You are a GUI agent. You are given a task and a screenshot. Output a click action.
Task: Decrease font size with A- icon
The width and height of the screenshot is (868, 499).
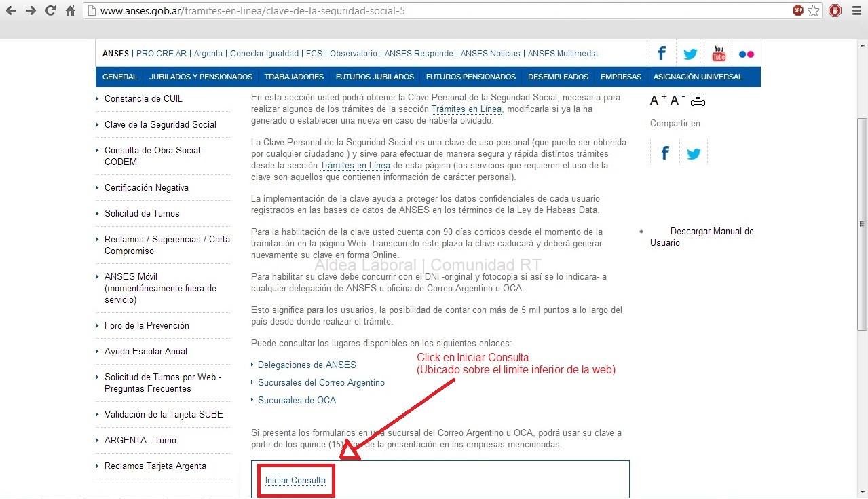point(678,100)
